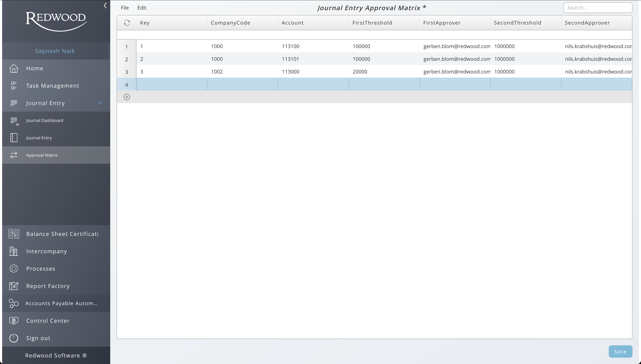Add a new row with plus icon

pyautogui.click(x=127, y=97)
